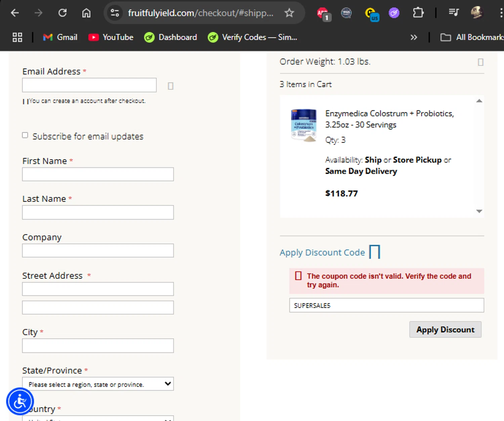Click the SUPERSALES coupon code field
This screenshot has width=504, height=421.
[x=386, y=305]
